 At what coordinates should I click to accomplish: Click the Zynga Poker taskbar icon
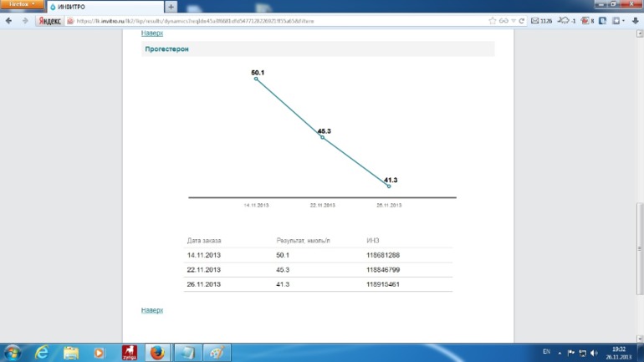click(x=129, y=353)
